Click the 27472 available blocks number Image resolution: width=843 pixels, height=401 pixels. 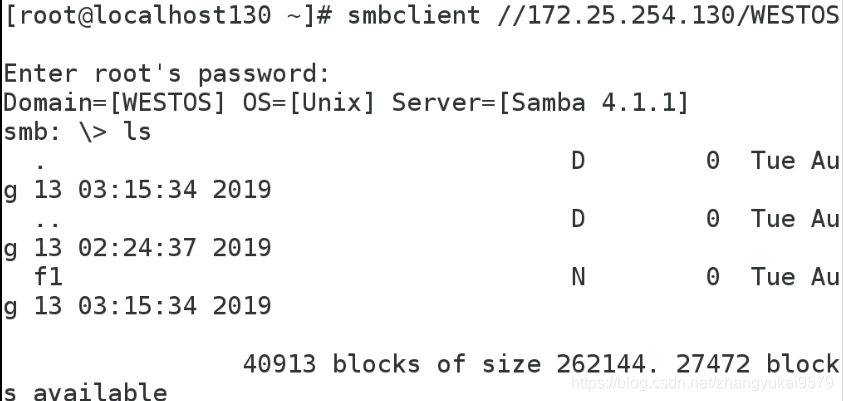click(x=712, y=364)
